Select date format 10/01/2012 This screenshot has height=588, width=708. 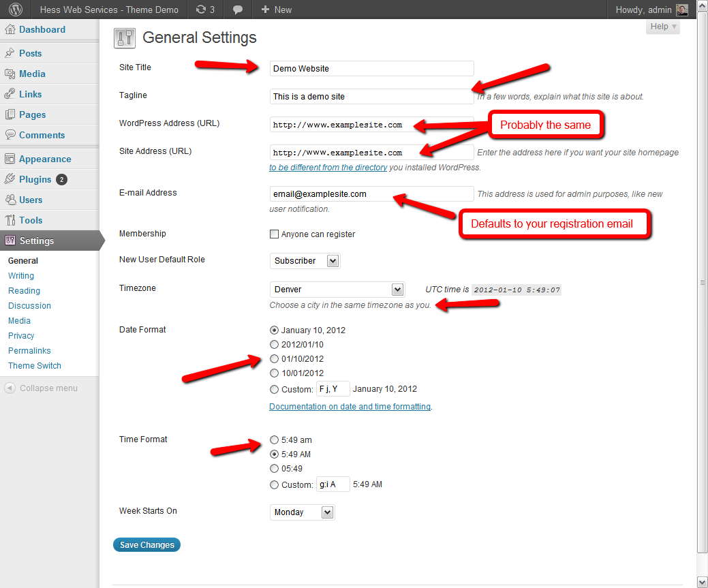click(274, 373)
